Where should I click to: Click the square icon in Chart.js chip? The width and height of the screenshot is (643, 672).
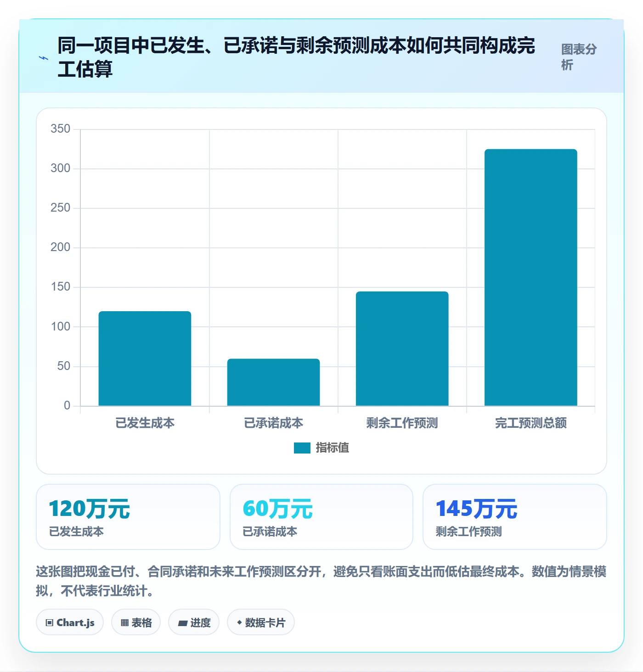coord(50,623)
